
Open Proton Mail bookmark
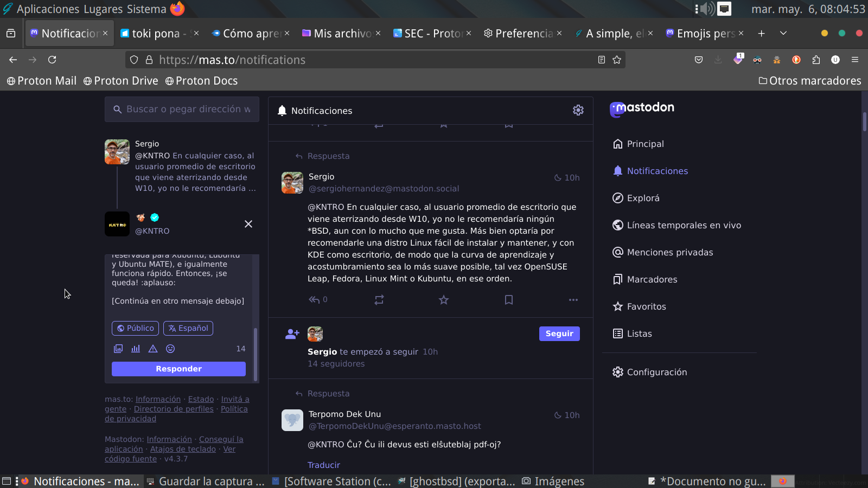click(42, 81)
